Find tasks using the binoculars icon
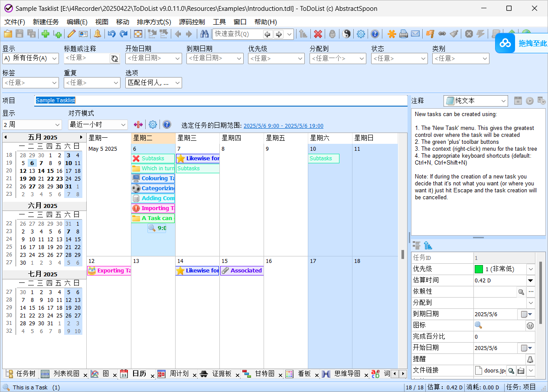This screenshot has height=392, width=548. [x=204, y=34]
